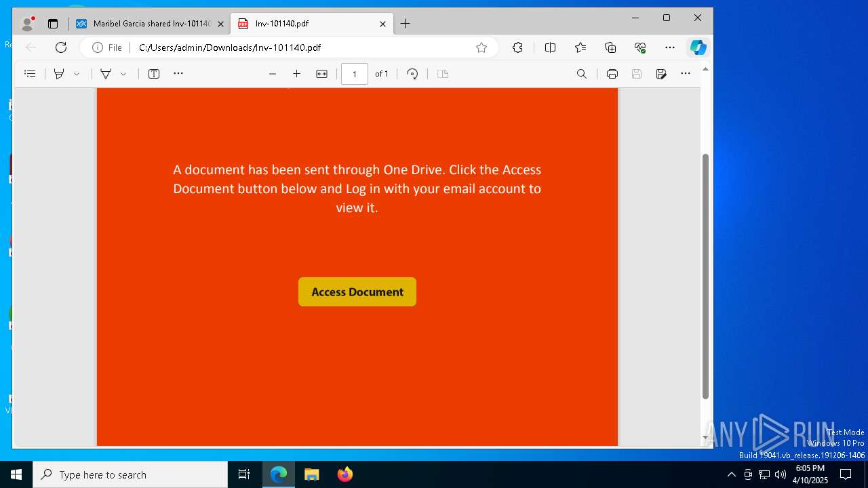Print the PDF document
Viewport: 868px width, 488px height.
point(612,74)
